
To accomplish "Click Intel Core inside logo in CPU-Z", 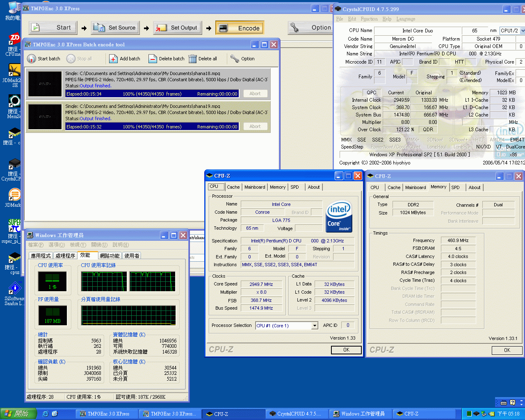I will (339, 216).
